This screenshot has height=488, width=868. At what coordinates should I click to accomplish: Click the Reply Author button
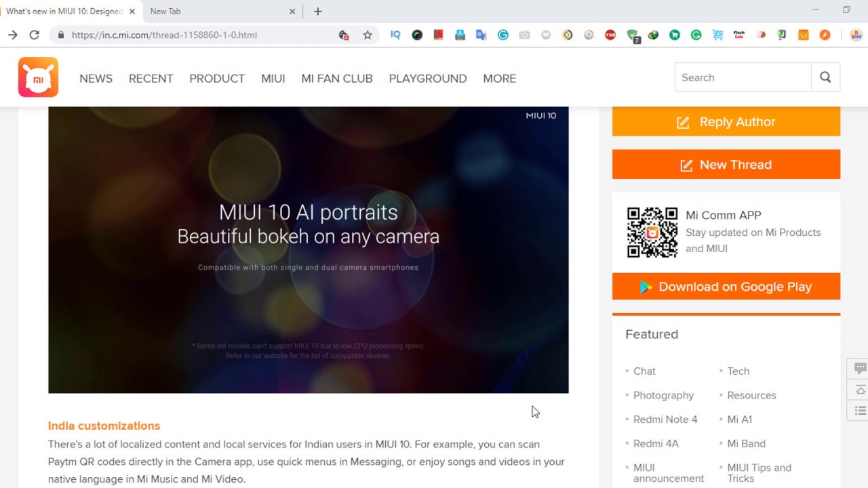coord(726,122)
